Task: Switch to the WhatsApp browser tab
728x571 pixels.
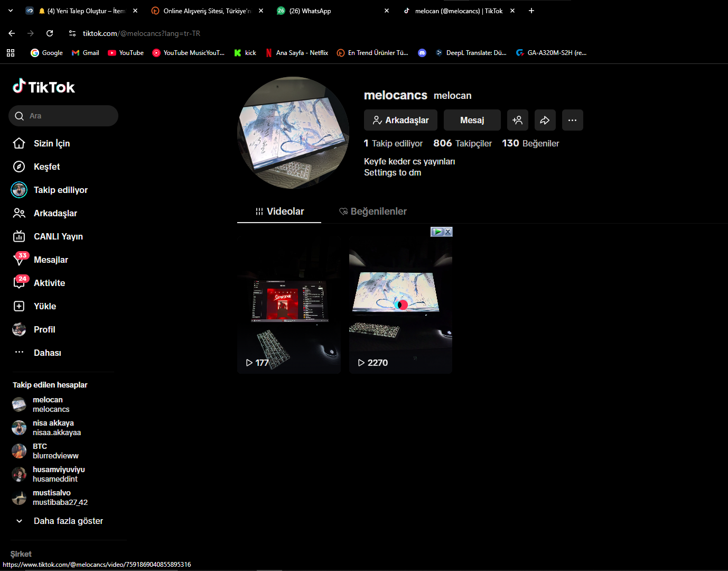Action: 333,11
